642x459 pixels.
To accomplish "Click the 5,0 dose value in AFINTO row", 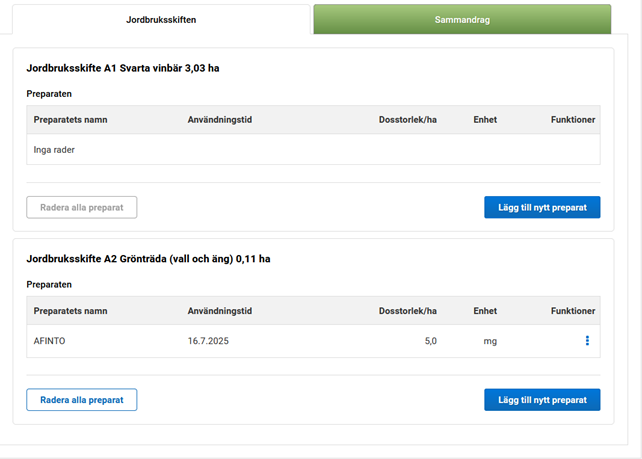I will (x=428, y=341).
